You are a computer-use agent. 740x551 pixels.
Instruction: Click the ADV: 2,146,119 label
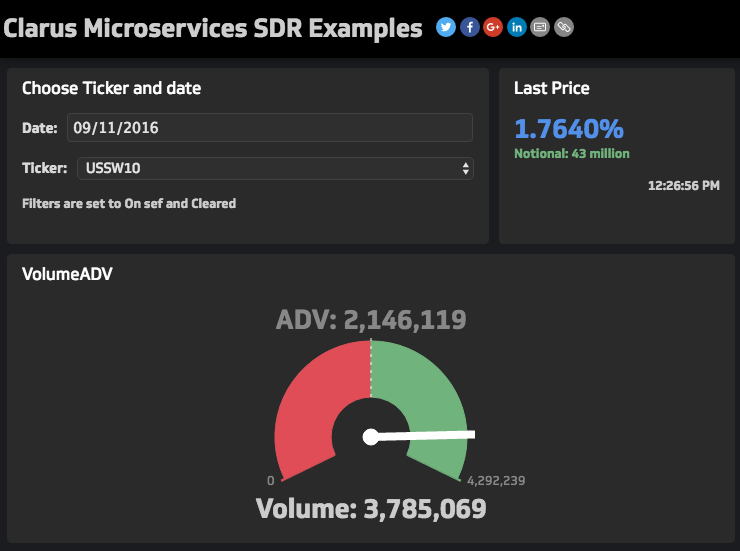[371, 320]
